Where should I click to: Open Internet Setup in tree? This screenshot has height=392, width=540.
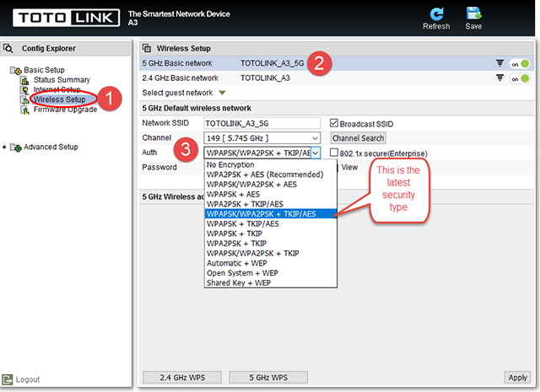(x=57, y=90)
